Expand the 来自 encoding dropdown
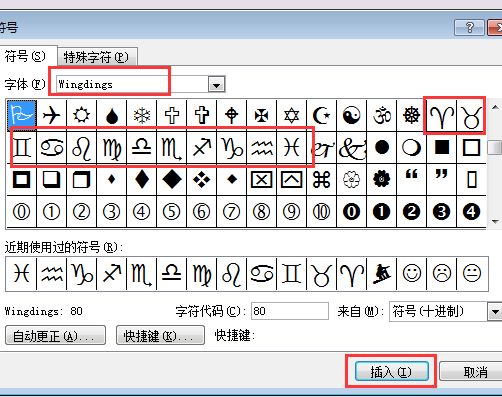This screenshot has height=397, width=502. 495,312
